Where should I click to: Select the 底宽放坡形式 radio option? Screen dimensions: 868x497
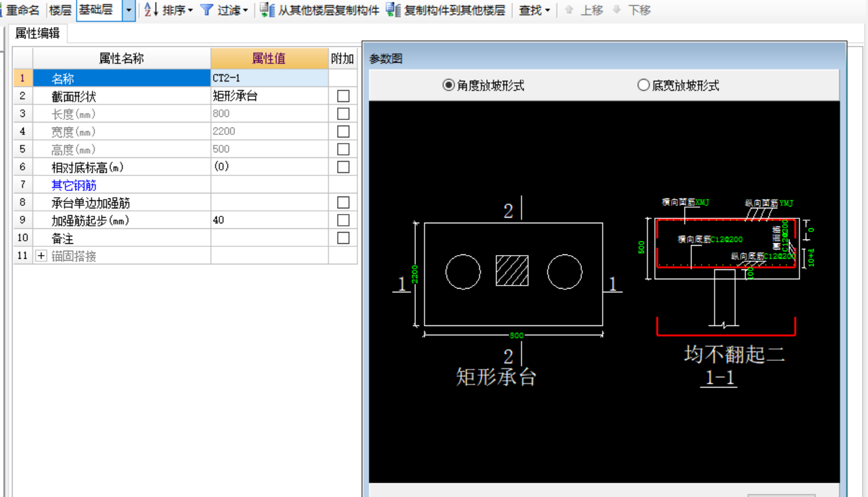pos(678,85)
